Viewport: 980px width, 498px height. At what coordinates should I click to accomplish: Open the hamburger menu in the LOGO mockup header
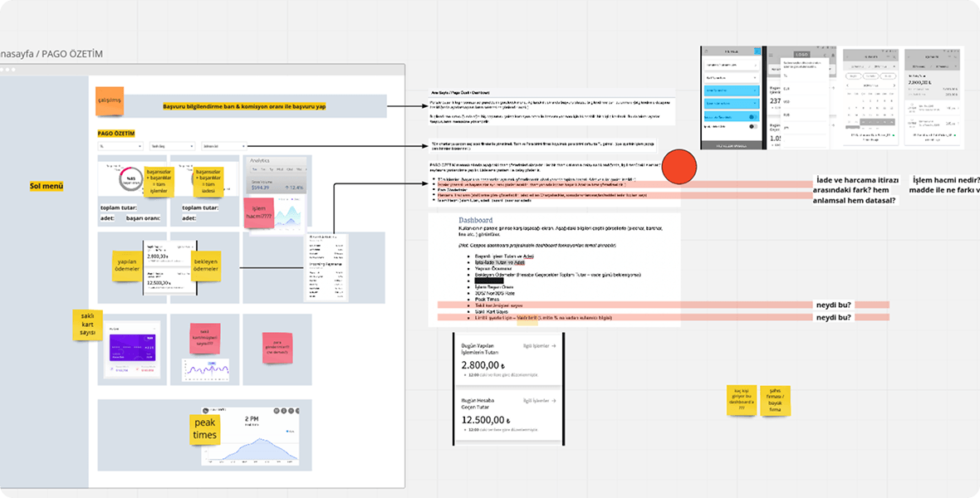pos(771,54)
